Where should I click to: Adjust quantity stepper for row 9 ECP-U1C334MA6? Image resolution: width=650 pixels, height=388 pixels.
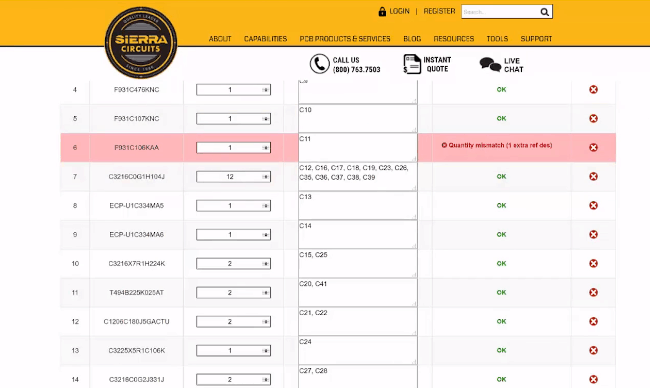(265, 235)
